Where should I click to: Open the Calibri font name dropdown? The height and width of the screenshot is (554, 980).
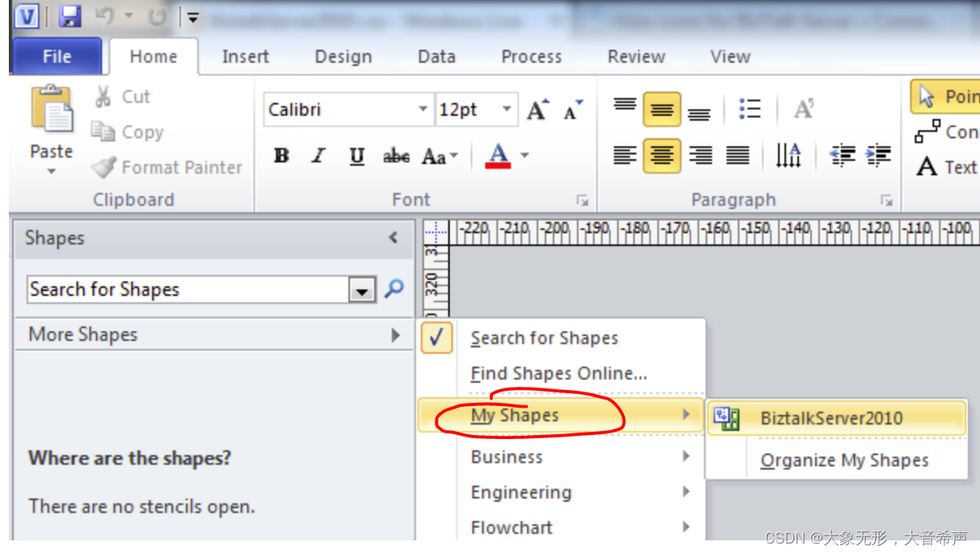point(423,109)
